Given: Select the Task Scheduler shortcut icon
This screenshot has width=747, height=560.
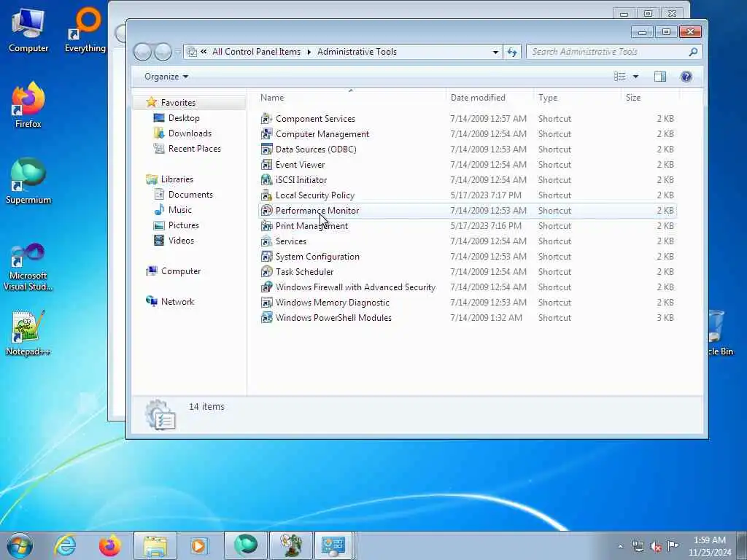Looking at the screenshot, I should tap(266, 271).
